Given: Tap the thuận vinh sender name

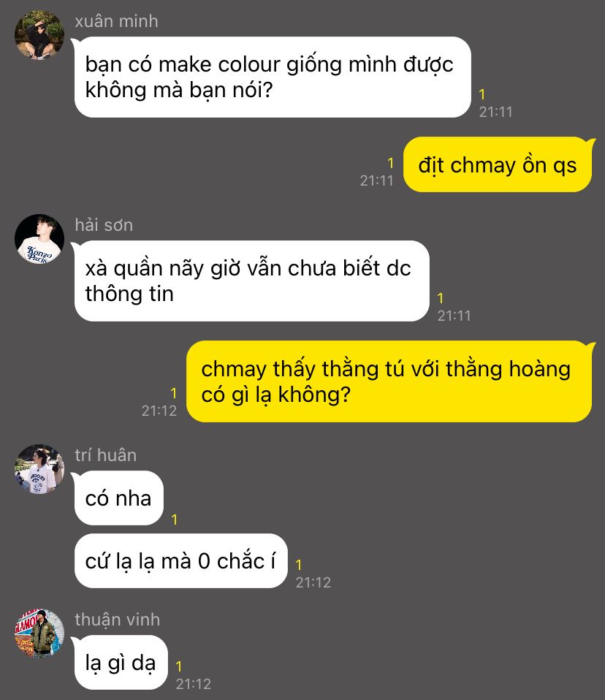Looking at the screenshot, I should pos(118,620).
